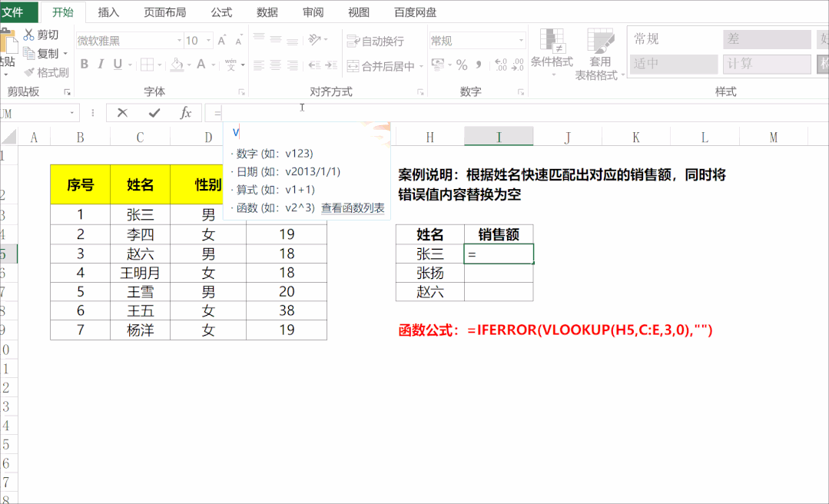Open number dialog launcher in 数字 group
This screenshot has width=829, height=504.
(521, 92)
